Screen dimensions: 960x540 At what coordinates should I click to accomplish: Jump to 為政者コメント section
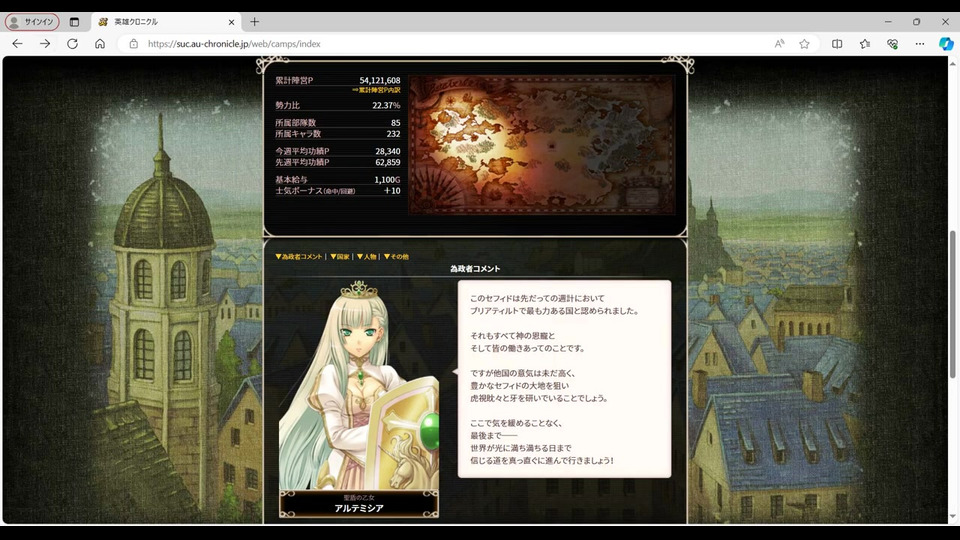click(x=299, y=257)
